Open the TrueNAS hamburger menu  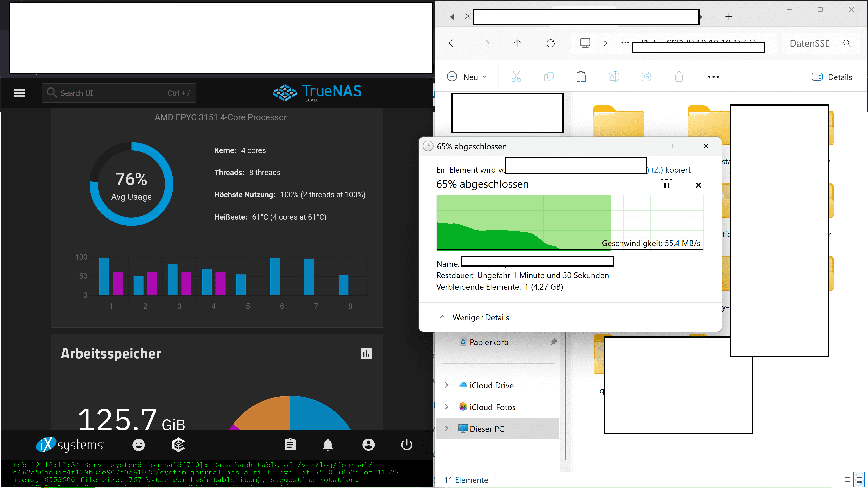point(19,93)
